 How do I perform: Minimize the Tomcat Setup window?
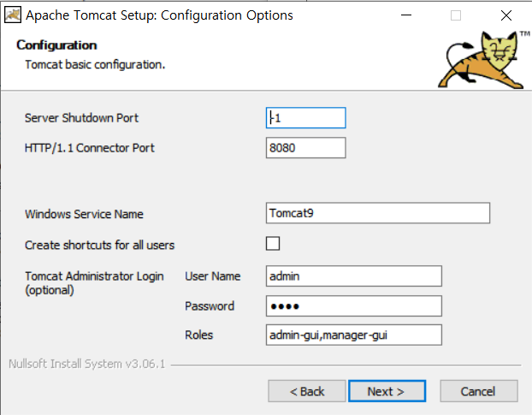point(406,15)
